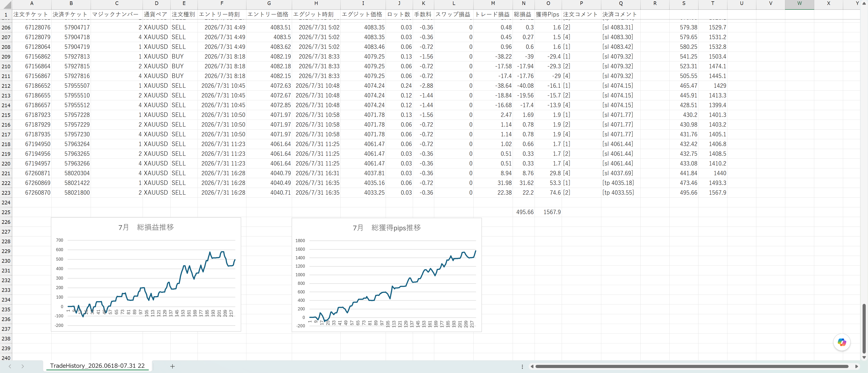Click the horizontal scrollbar thumb

pyautogui.click(x=692, y=366)
